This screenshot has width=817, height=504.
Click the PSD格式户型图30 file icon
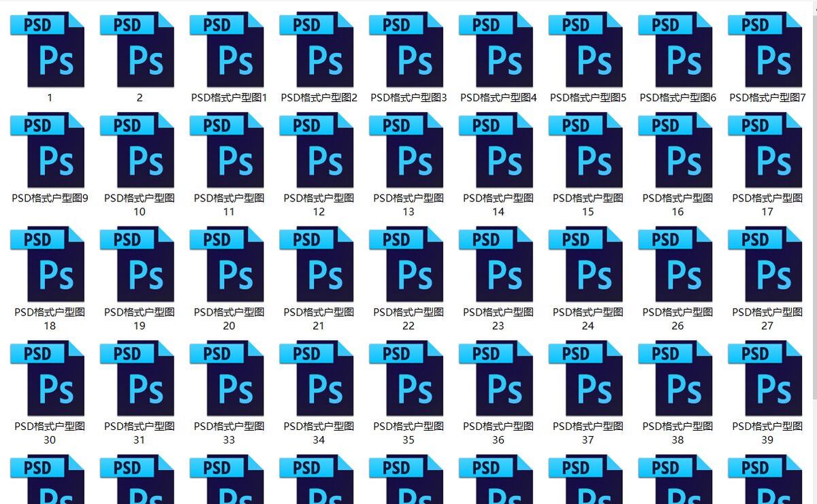click(50, 380)
